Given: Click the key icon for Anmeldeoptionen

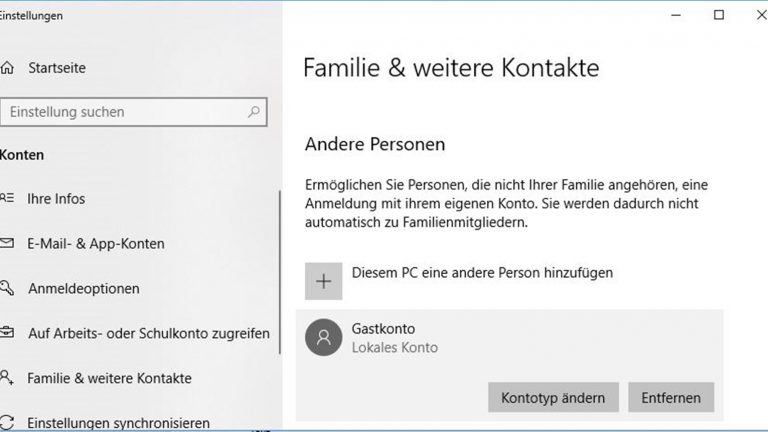Looking at the screenshot, I should coord(7,288).
